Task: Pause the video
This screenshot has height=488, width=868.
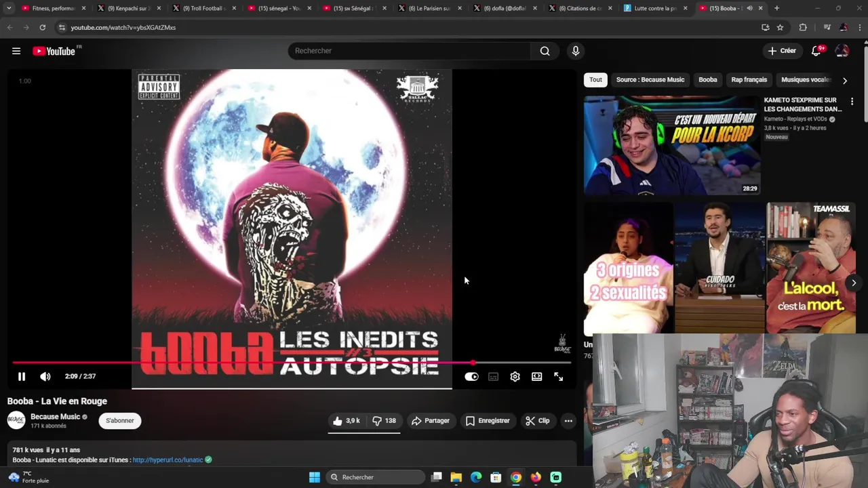Action: [x=22, y=377]
